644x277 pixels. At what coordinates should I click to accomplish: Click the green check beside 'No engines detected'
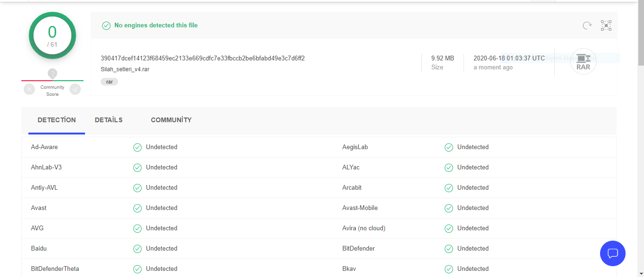click(106, 25)
